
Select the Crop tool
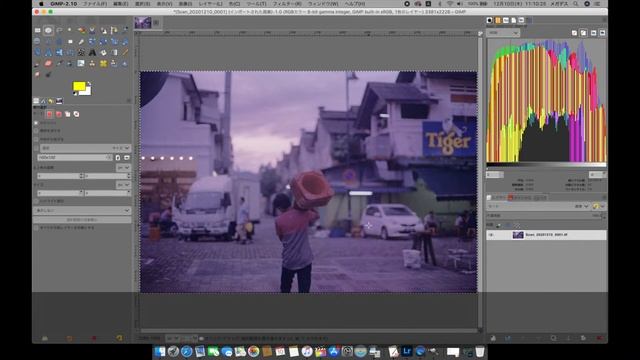click(81, 41)
